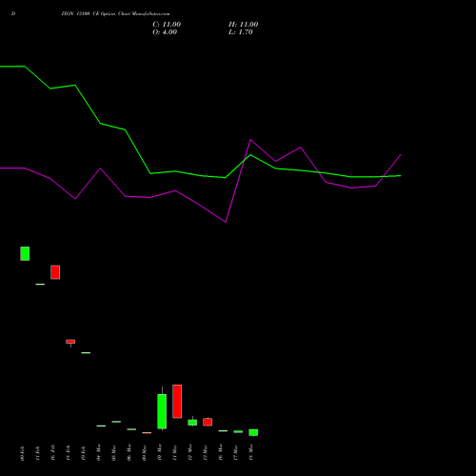Click the green candle above 09 Feb
This screenshot has height=476, width=476.
pyautogui.click(x=25, y=253)
